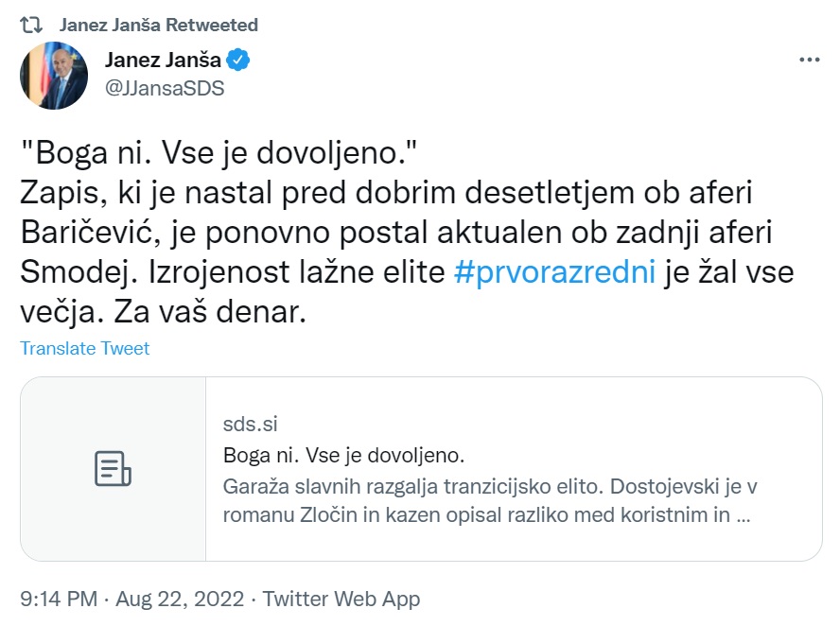Open the "Janez Janša Retweeted" label
Screen dimensions: 840x626
pyautogui.click(x=158, y=25)
